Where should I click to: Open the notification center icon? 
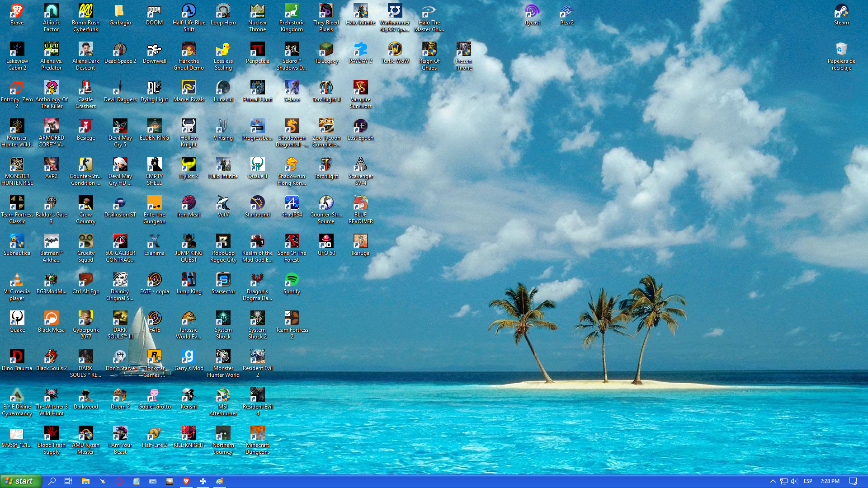853,481
